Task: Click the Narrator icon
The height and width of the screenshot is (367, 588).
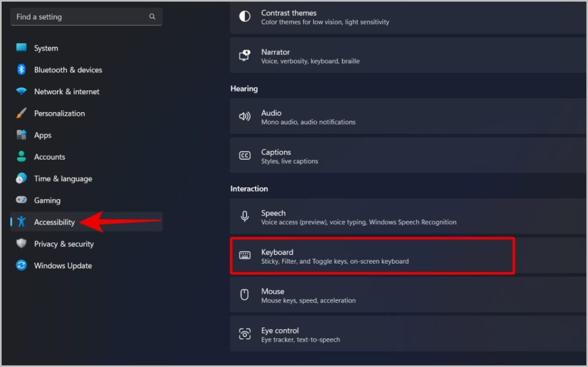Action: coord(245,56)
